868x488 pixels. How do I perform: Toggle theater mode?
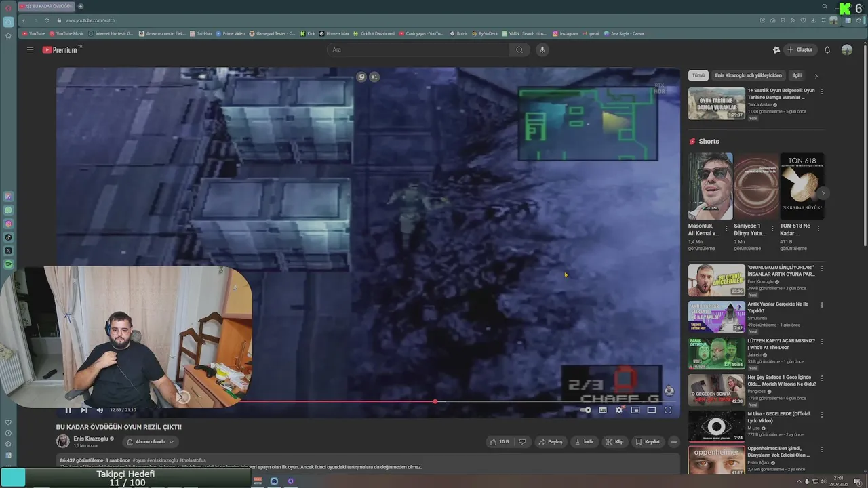click(652, 410)
